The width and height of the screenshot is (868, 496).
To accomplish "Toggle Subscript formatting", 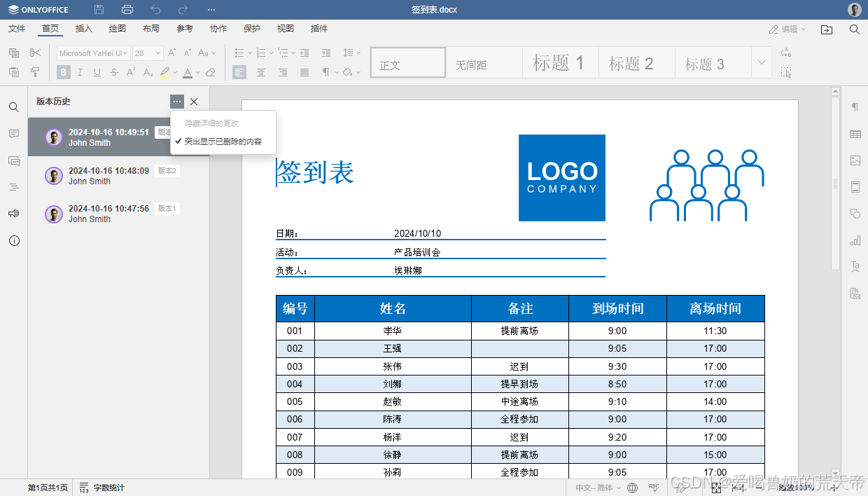I will [148, 71].
